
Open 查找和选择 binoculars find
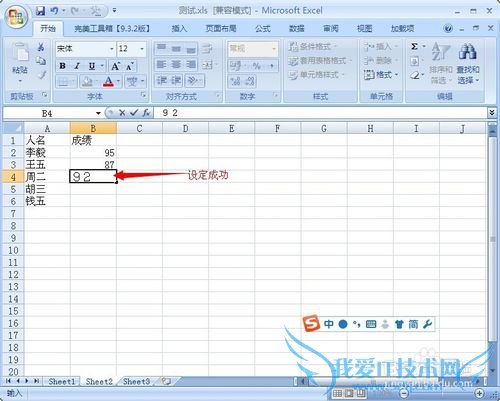tap(468, 63)
